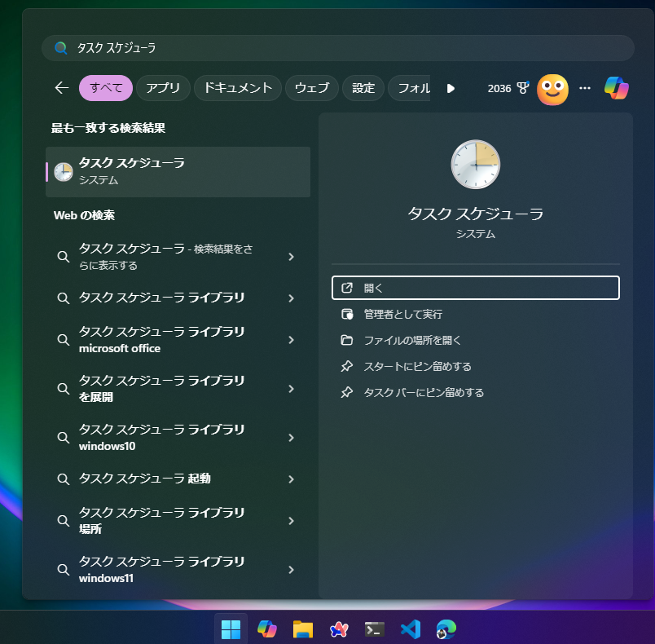Switch to the アプリ filter tab
Screen dimensions: 655x644
tap(163, 88)
